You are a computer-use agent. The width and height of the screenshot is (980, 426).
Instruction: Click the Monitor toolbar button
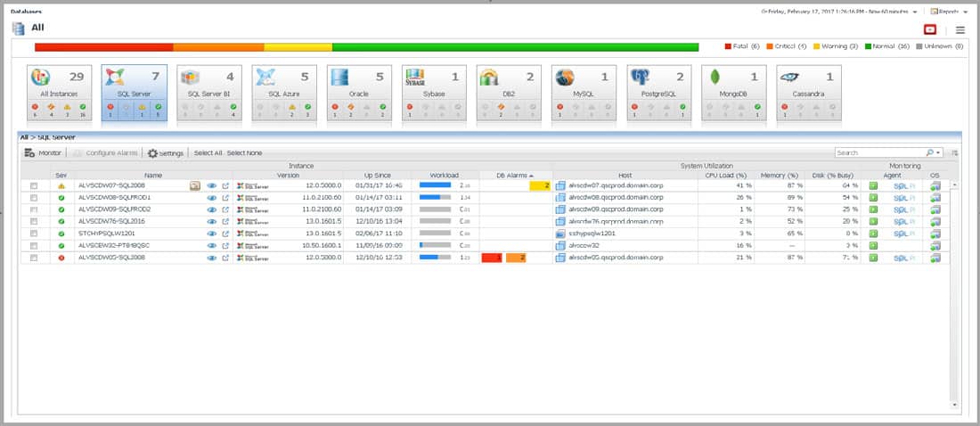(43, 152)
